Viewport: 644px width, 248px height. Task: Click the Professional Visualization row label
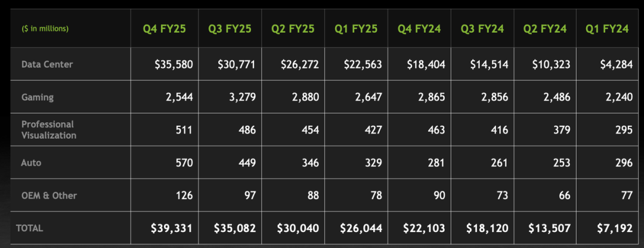tap(49, 130)
